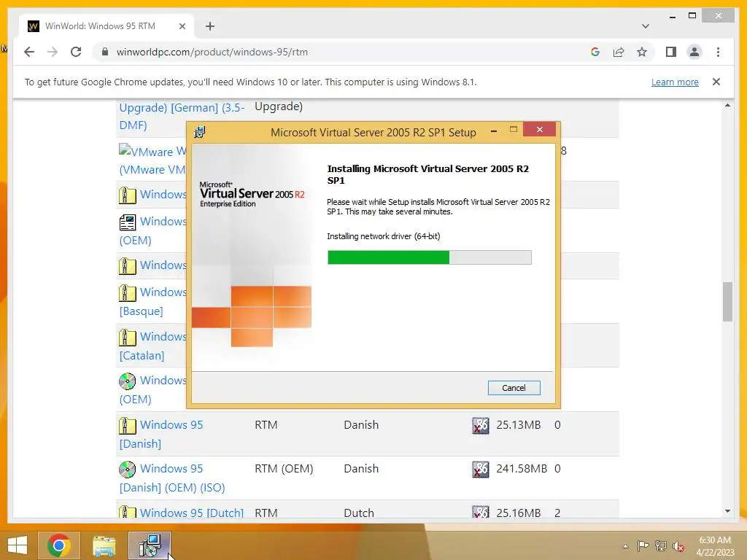Click document icon beside Windows (OEM) entry

coord(127,222)
